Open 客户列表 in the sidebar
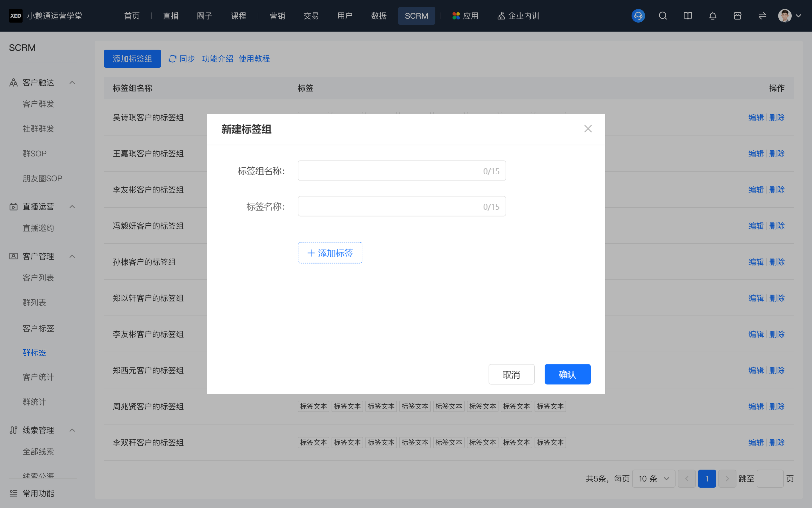The image size is (812, 508). pyautogui.click(x=38, y=278)
